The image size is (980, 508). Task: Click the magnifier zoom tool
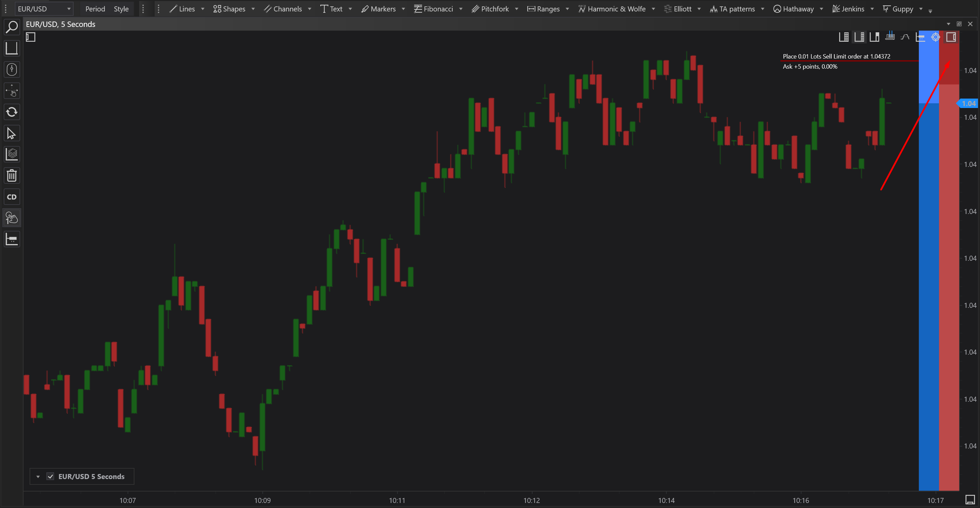point(12,27)
